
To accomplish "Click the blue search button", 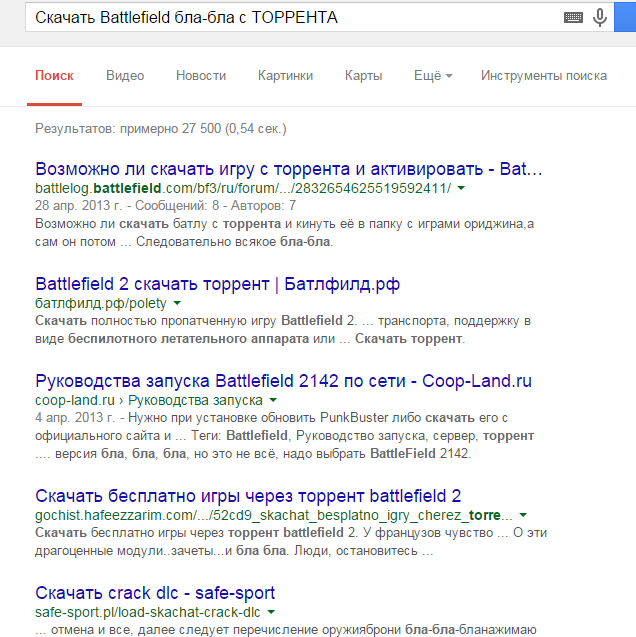I will point(625,17).
